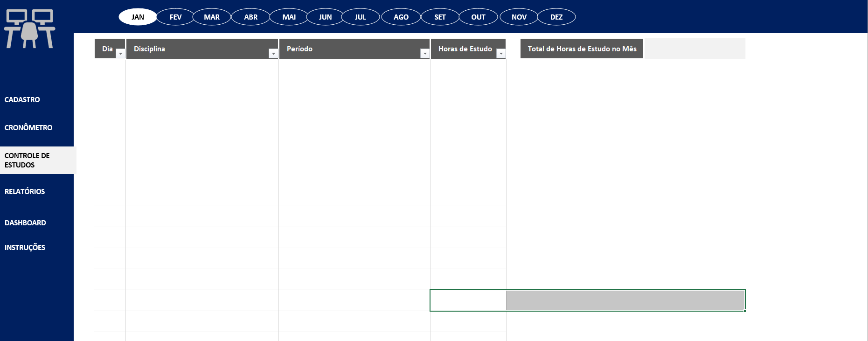Expand the Disciplina column filter dropdown
Screen dimensions: 868x341
[273, 54]
